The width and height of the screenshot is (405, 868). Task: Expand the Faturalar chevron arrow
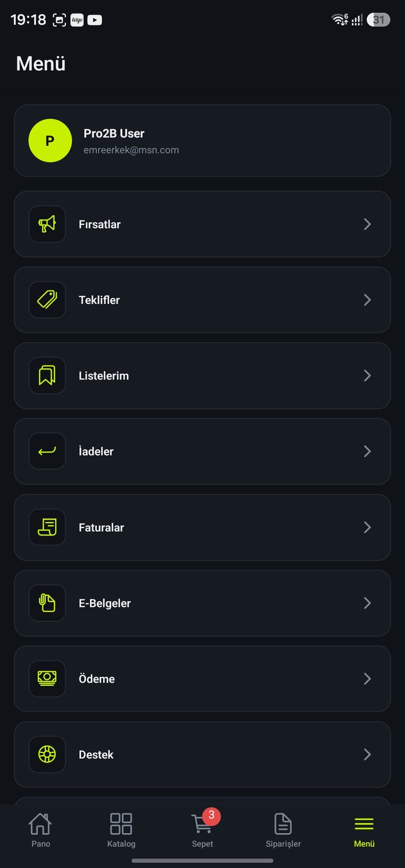[x=367, y=527]
